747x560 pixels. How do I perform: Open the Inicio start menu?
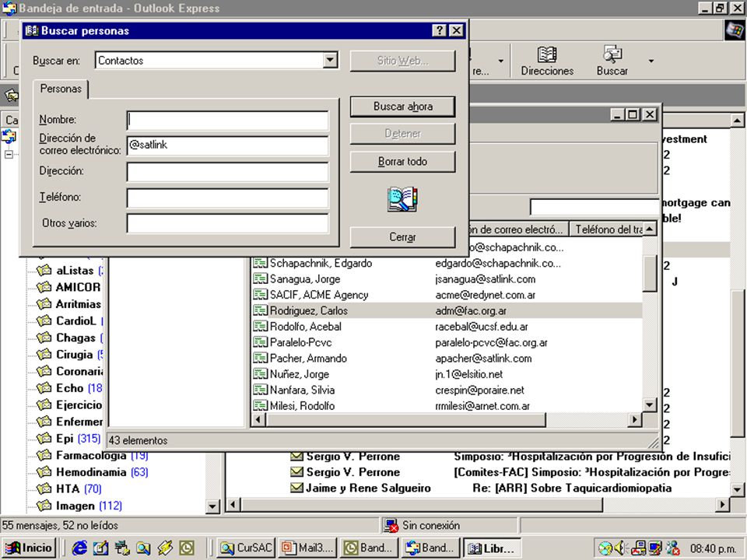point(29,548)
